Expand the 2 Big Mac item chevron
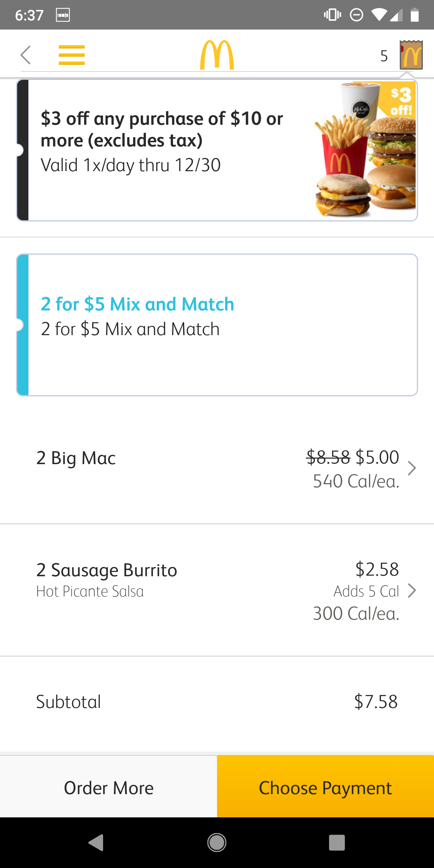 point(411,468)
